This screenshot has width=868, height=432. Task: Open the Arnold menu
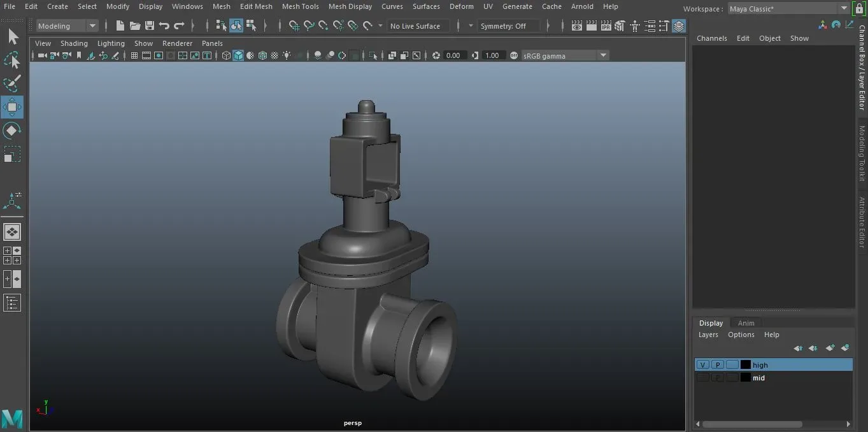(582, 6)
